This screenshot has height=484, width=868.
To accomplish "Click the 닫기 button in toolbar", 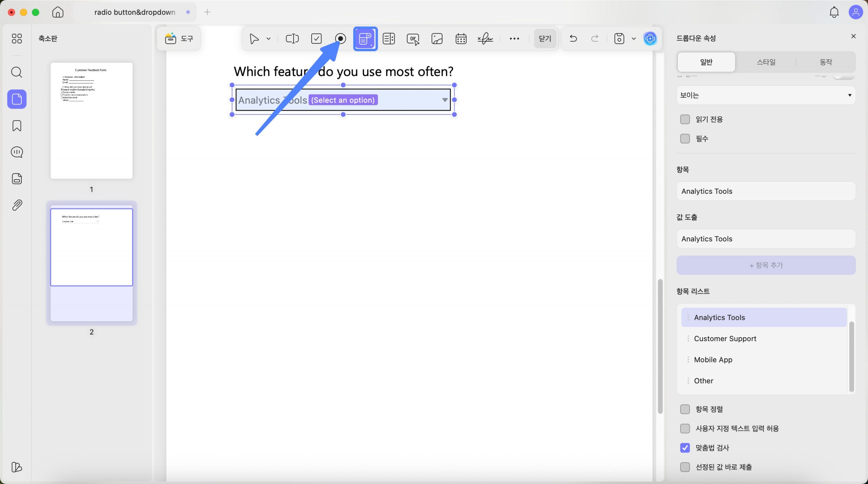I will [545, 39].
